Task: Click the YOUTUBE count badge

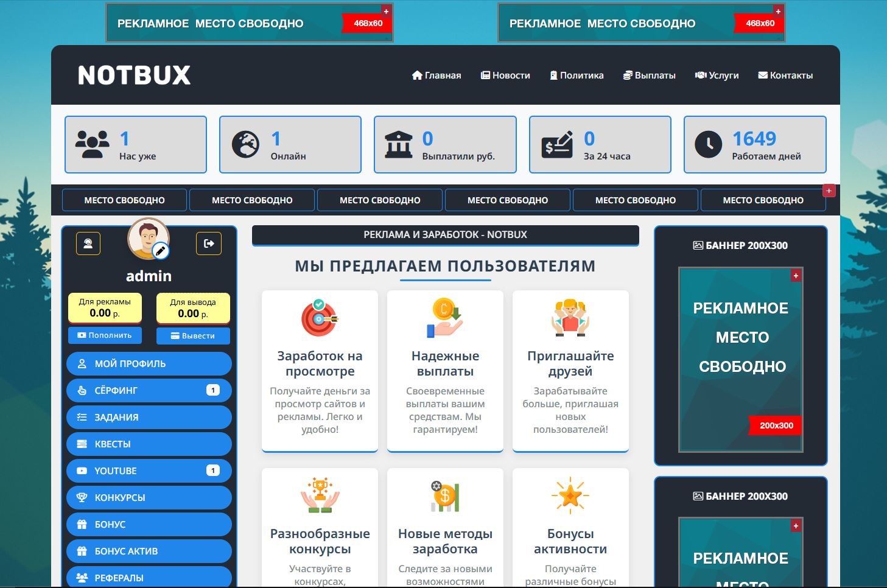Action: click(x=213, y=471)
